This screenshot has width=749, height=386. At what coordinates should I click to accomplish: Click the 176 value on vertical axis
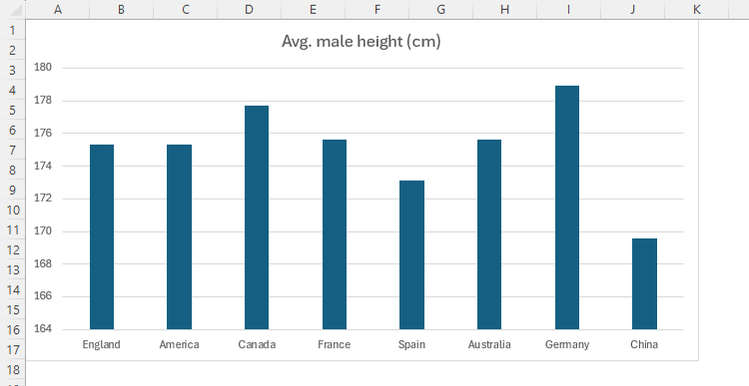43,133
